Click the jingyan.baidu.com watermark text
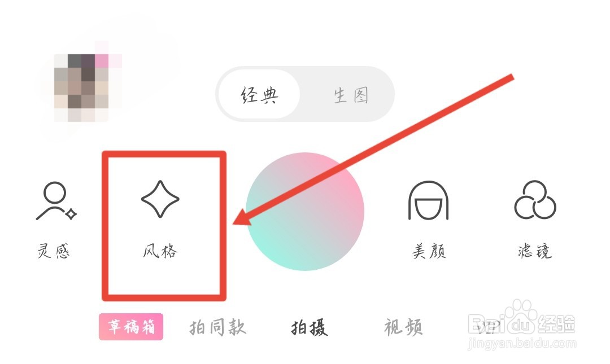Viewport: 610px width, 364px height. (522, 343)
